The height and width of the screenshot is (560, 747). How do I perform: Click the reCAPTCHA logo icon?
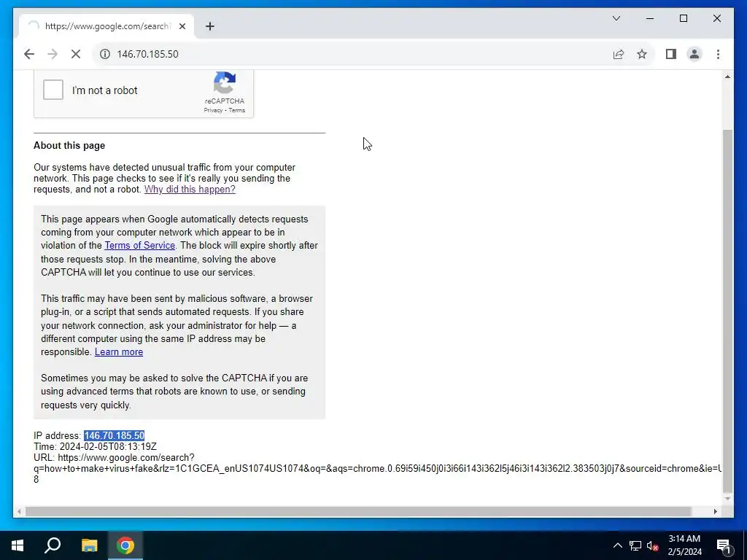[x=225, y=83]
